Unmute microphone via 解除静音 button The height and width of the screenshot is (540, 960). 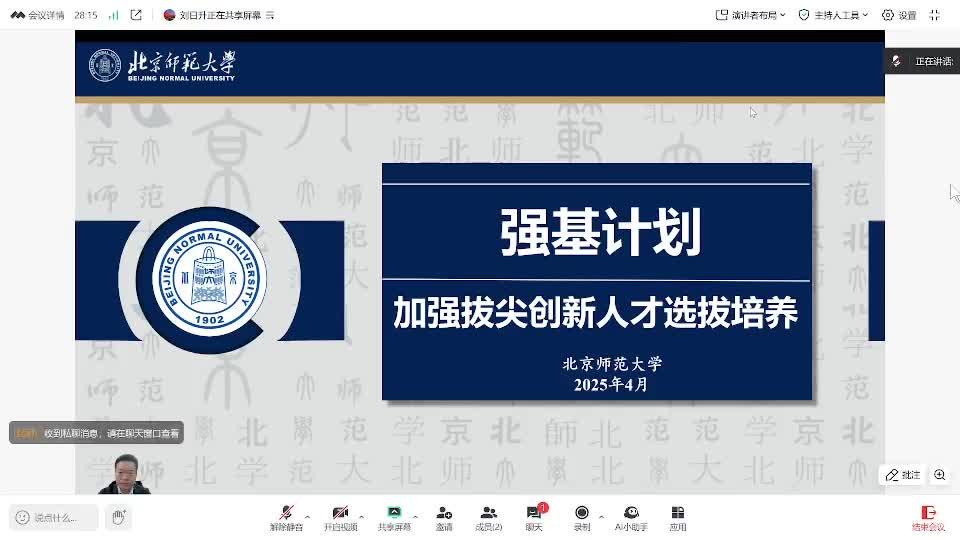pyautogui.click(x=286, y=518)
